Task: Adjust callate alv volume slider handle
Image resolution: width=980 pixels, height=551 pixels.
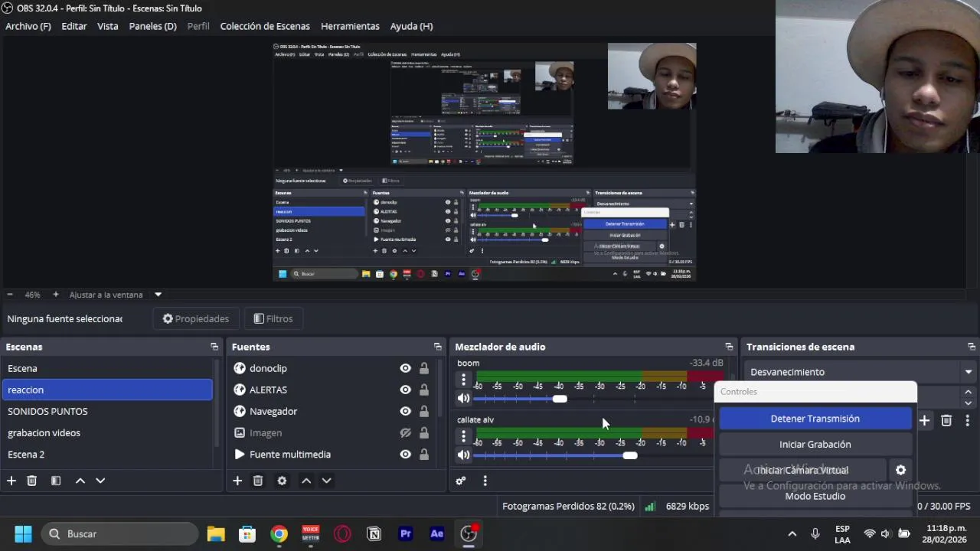Action: pos(629,455)
